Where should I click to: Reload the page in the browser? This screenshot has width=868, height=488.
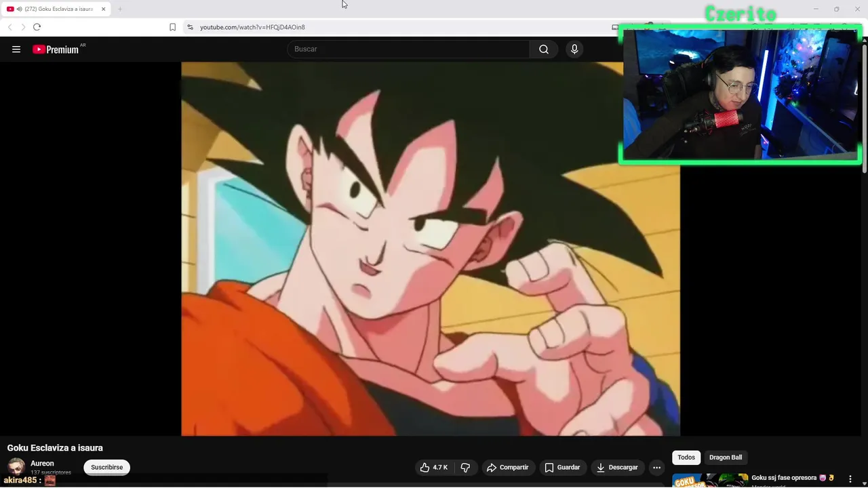tap(37, 27)
